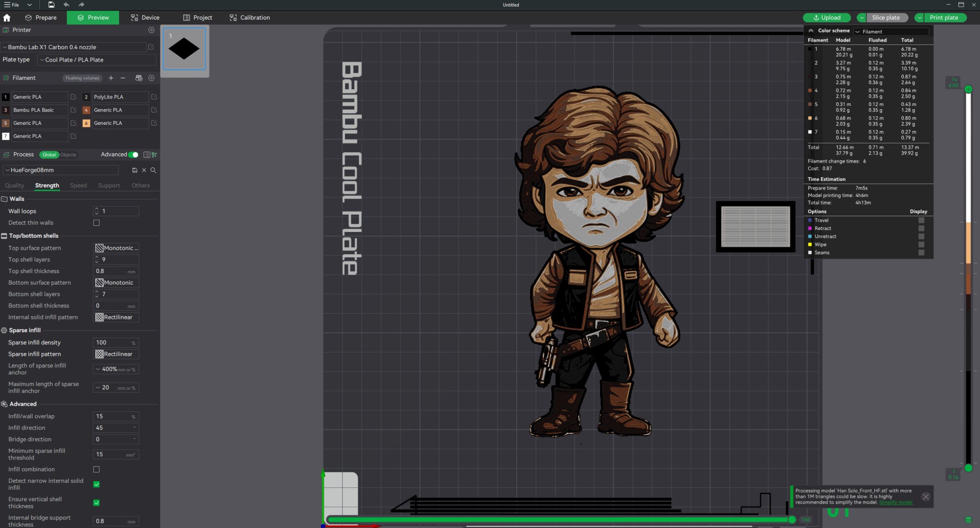The image size is (980, 528).
Task: Click the AMS sync icon in Filament panel
Action: point(139,78)
